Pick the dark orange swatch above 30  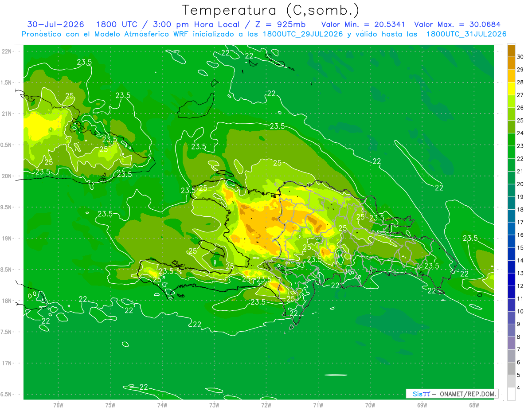(x=511, y=51)
